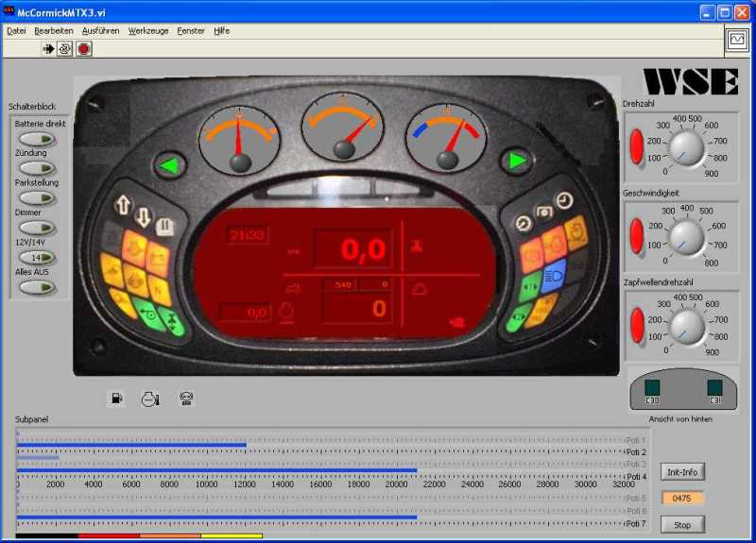Click the red LED beside Drehzahl knob

[x=637, y=146]
